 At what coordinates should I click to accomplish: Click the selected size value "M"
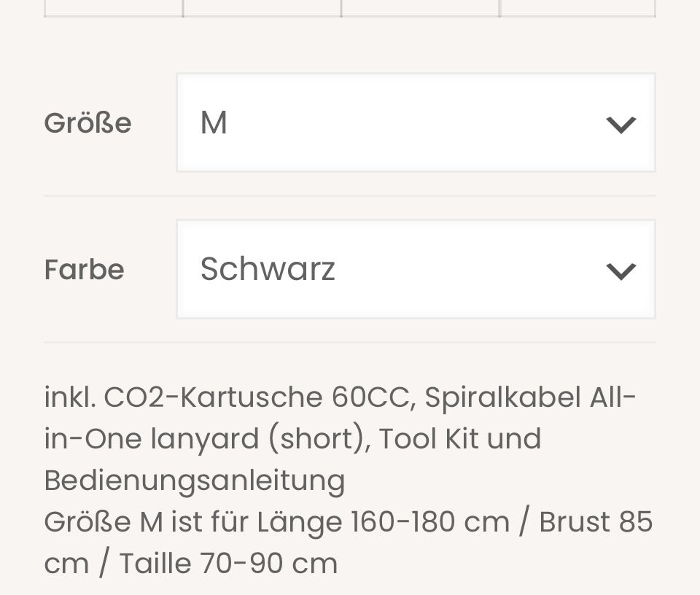214,122
